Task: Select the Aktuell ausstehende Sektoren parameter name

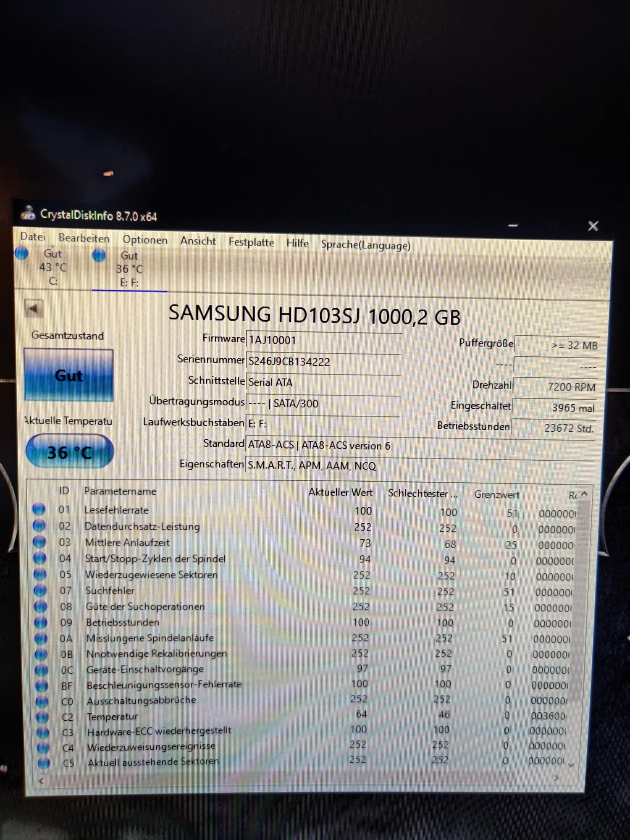Action: coord(153,761)
